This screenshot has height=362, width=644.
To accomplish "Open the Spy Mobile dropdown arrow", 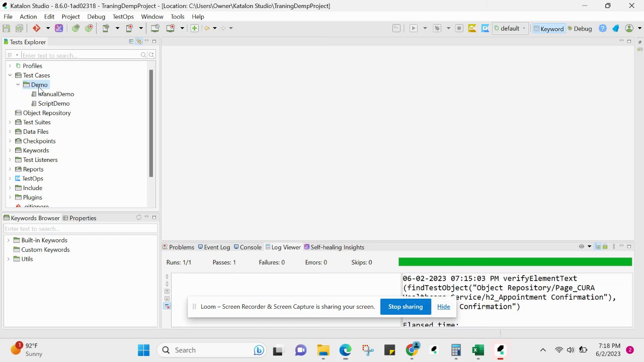I will 117,28.
